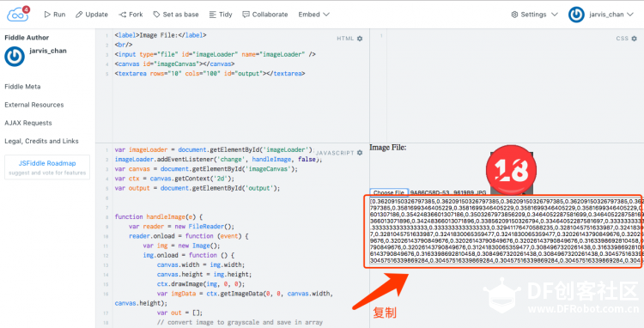The height and width of the screenshot is (328, 644).
Task: Click the 'function handleImage(e) {' code line
Action: 159,216
